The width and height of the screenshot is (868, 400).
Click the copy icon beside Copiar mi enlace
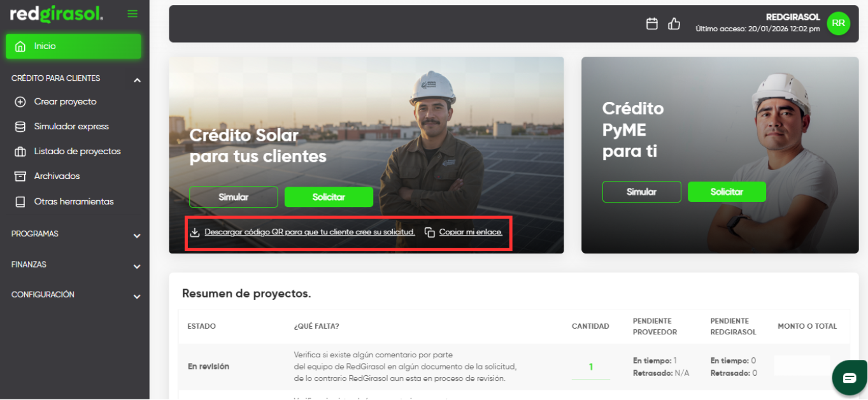pyautogui.click(x=430, y=232)
